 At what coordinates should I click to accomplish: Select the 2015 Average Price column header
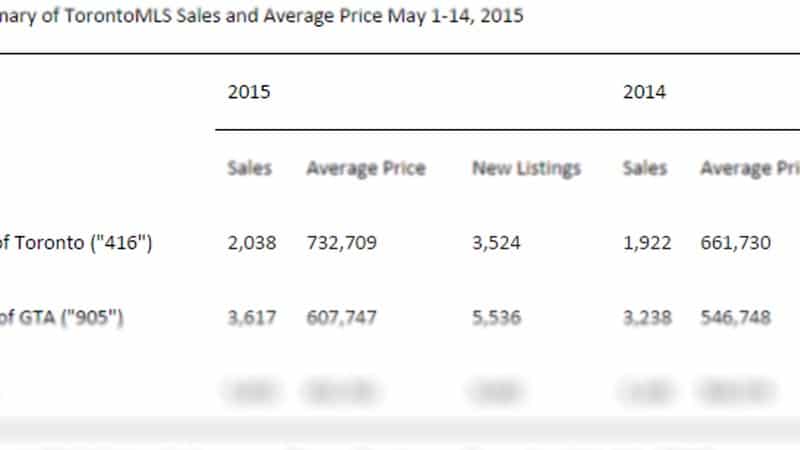[366, 168]
